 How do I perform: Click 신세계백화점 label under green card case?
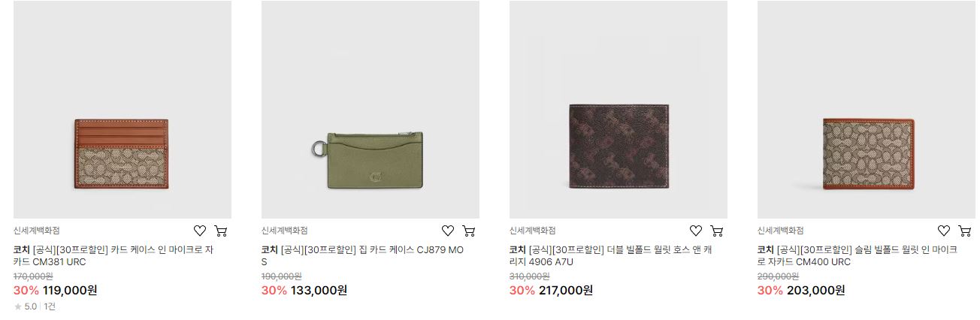[x=285, y=231]
